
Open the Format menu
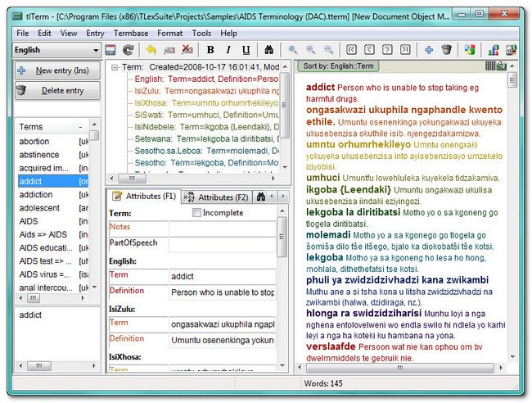169,34
